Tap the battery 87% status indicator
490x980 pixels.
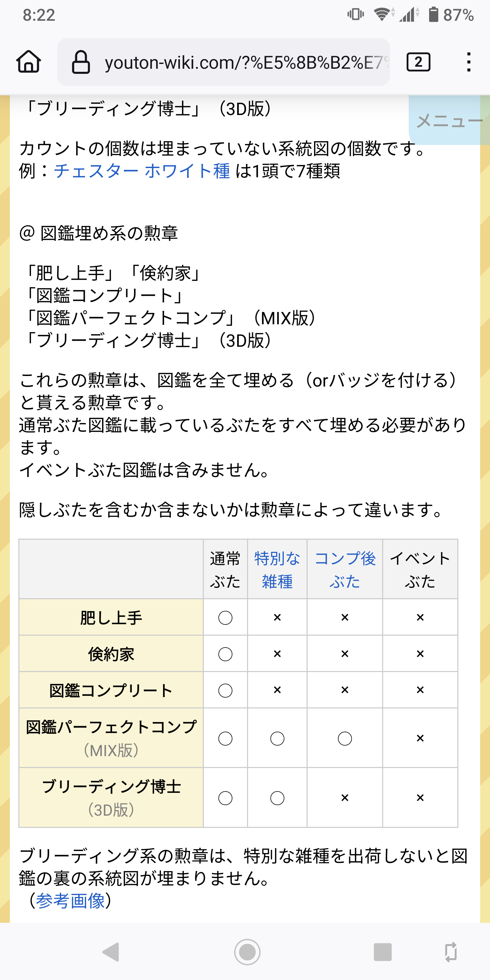tap(451, 15)
